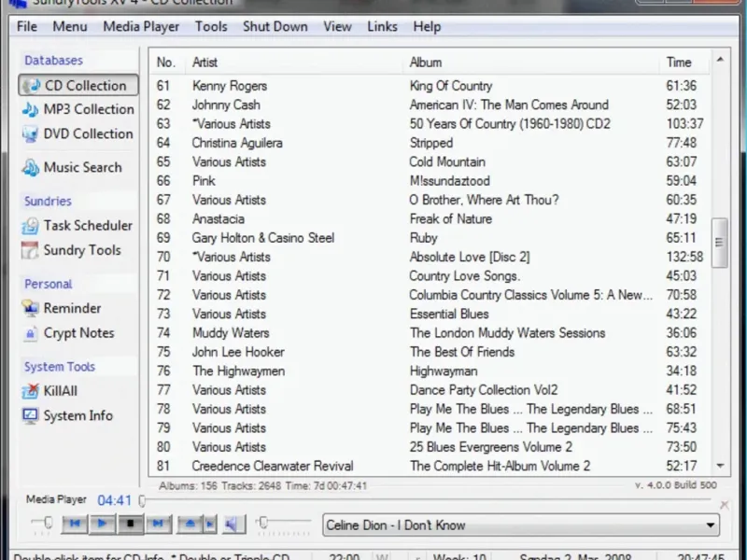Open the Media Player menu
Screen dimensions: 747x560
141,27
